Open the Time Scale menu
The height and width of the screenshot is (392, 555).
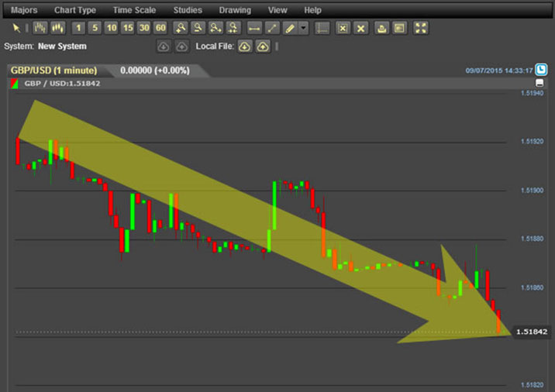point(135,10)
